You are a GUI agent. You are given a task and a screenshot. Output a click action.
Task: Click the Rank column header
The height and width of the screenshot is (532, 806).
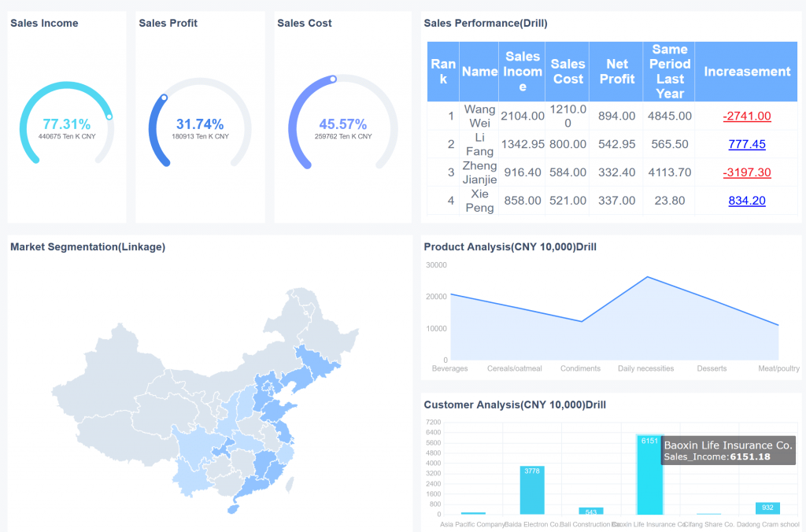point(443,72)
